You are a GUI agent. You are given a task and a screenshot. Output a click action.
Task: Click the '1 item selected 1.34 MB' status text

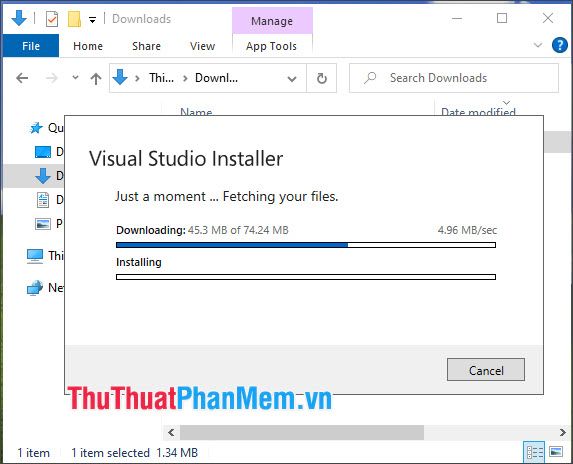134,453
